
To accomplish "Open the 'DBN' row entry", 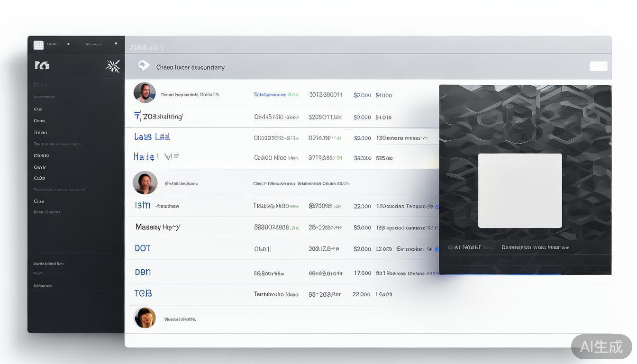I will [x=143, y=272].
